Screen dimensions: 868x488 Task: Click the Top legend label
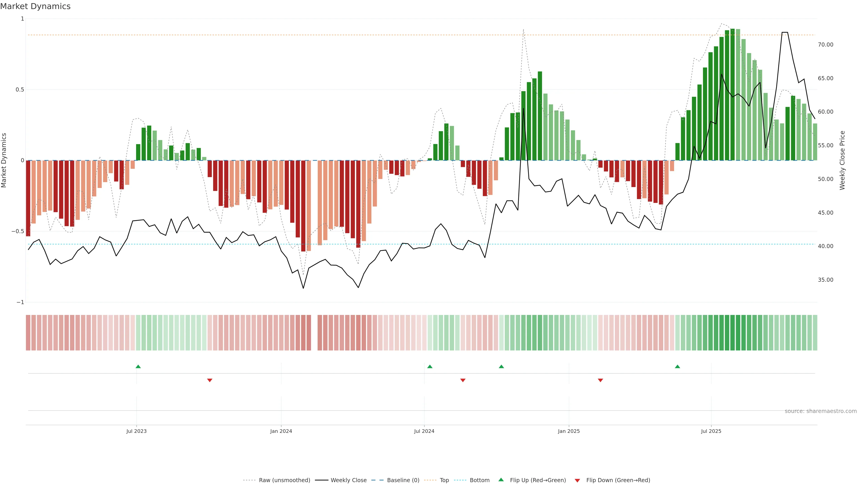pos(444,480)
